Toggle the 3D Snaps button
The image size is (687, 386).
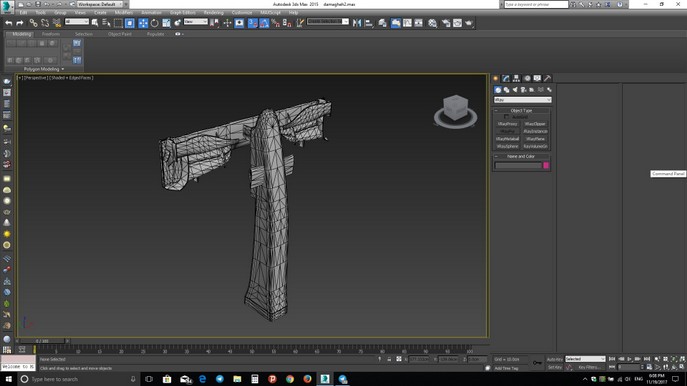(x=253, y=23)
